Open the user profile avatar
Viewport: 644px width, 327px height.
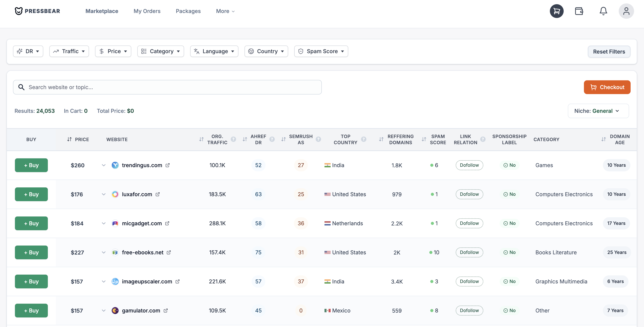626,11
